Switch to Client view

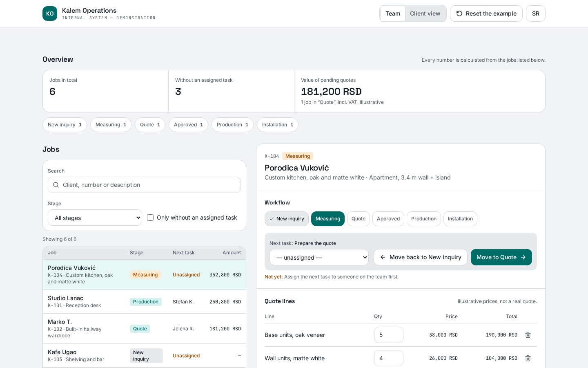point(425,13)
